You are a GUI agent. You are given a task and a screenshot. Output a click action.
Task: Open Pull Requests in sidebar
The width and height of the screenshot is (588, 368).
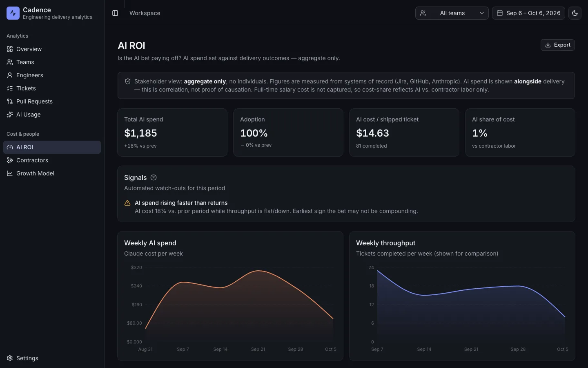click(x=52, y=101)
